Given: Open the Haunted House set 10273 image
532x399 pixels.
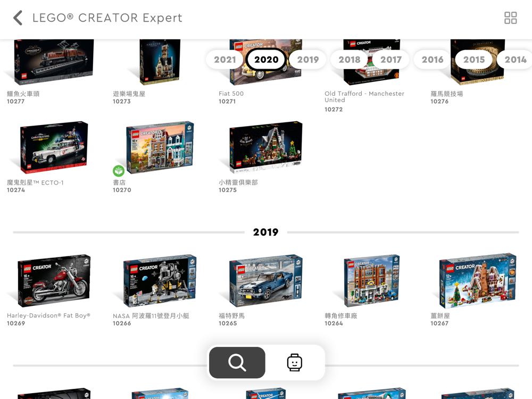Looking at the screenshot, I should click(160, 61).
